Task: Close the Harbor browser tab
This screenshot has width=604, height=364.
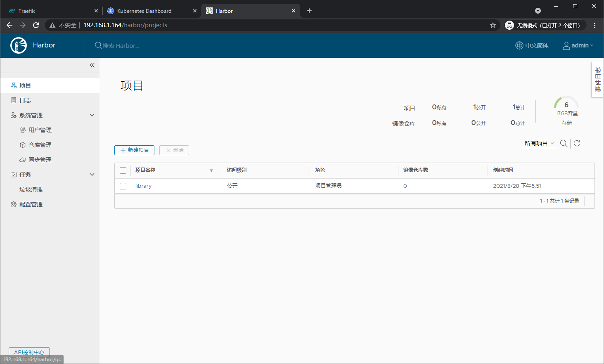Action: click(294, 11)
